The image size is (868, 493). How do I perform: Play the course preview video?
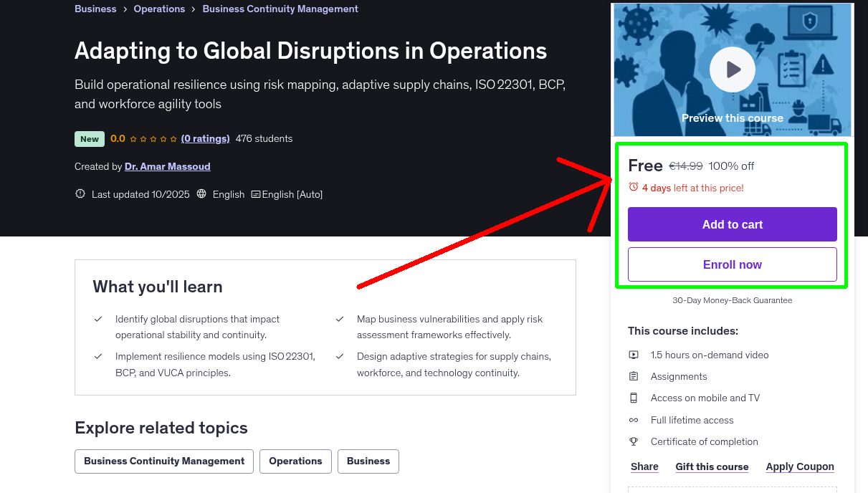(732, 70)
